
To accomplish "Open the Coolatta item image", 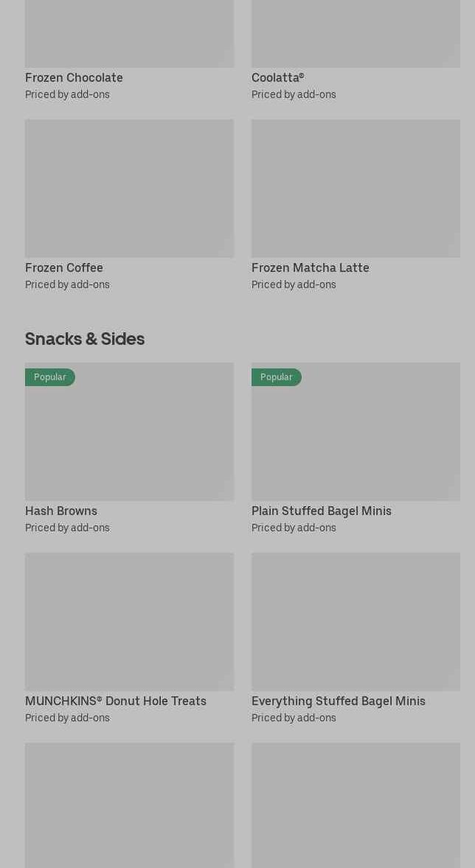I will tap(356, 33).
